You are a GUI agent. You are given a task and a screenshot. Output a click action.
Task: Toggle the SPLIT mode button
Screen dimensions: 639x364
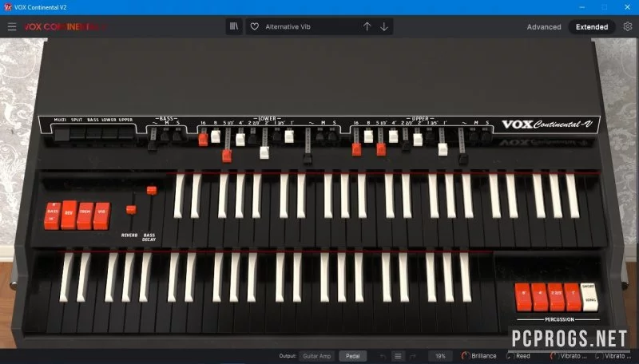77,133
